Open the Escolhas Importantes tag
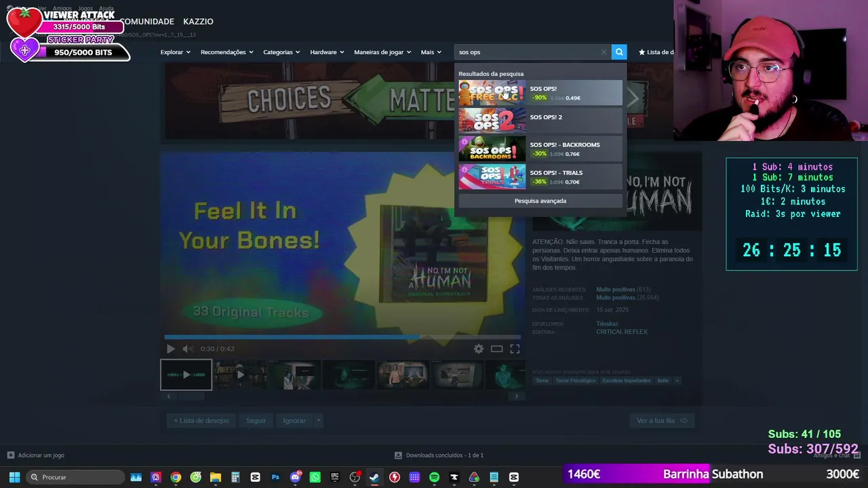 [625, 381]
